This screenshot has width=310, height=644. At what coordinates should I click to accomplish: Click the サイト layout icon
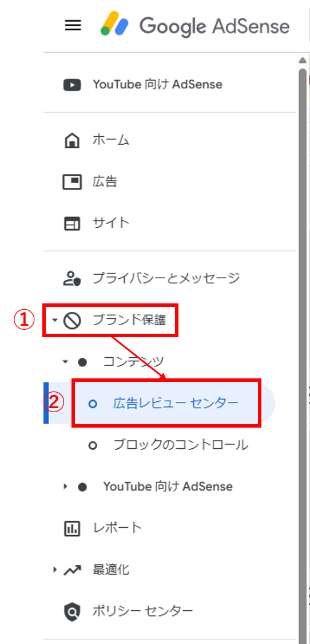pos(72,223)
